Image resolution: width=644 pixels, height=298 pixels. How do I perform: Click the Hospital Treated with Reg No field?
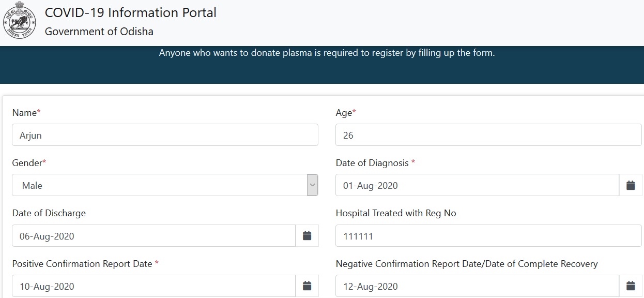coord(488,236)
